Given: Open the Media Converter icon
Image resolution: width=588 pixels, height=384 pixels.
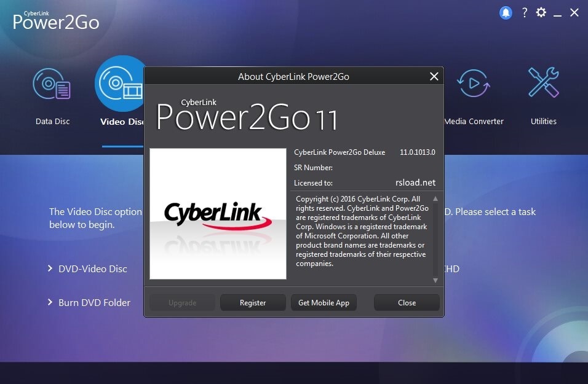Looking at the screenshot, I should point(474,83).
